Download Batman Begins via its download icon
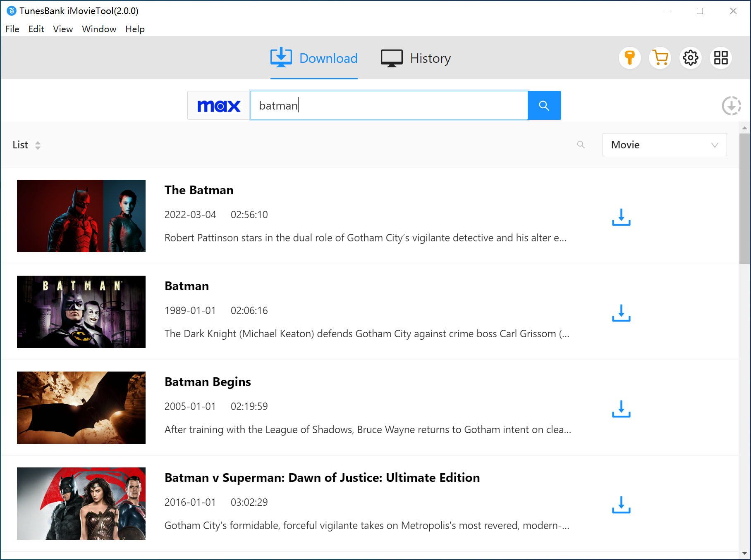Image resolution: width=751 pixels, height=560 pixels. point(621,409)
